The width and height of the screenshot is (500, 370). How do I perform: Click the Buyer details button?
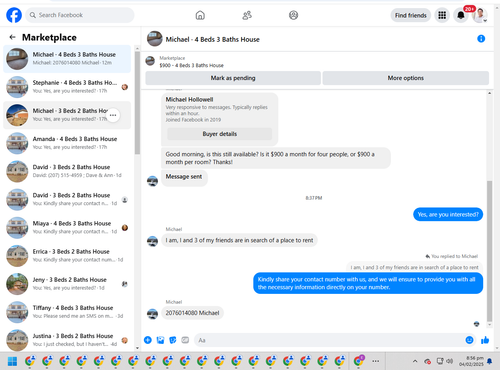[x=220, y=134]
